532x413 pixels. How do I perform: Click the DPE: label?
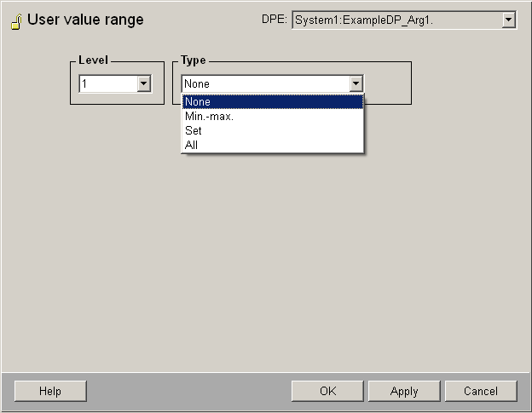coord(274,20)
